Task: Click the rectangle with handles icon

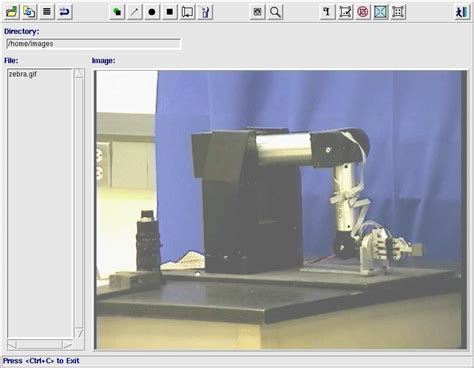Action: click(x=345, y=12)
